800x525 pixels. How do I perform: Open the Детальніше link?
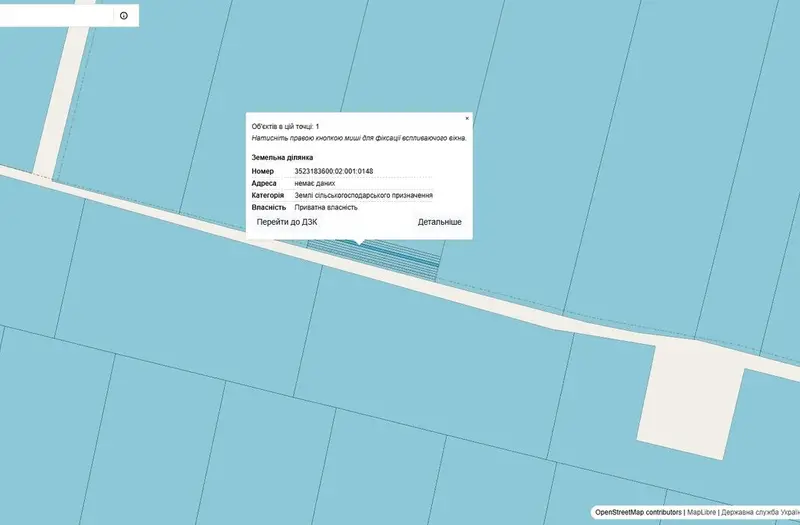coord(439,222)
